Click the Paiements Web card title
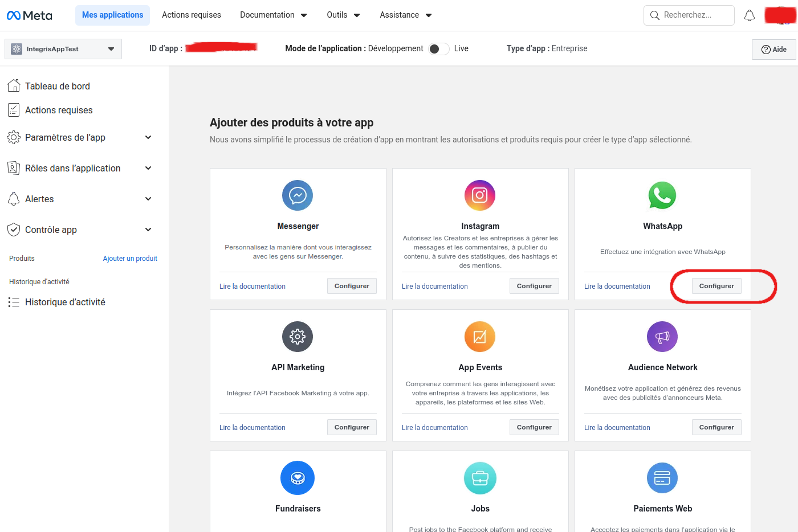The image size is (798, 532). pos(662,509)
